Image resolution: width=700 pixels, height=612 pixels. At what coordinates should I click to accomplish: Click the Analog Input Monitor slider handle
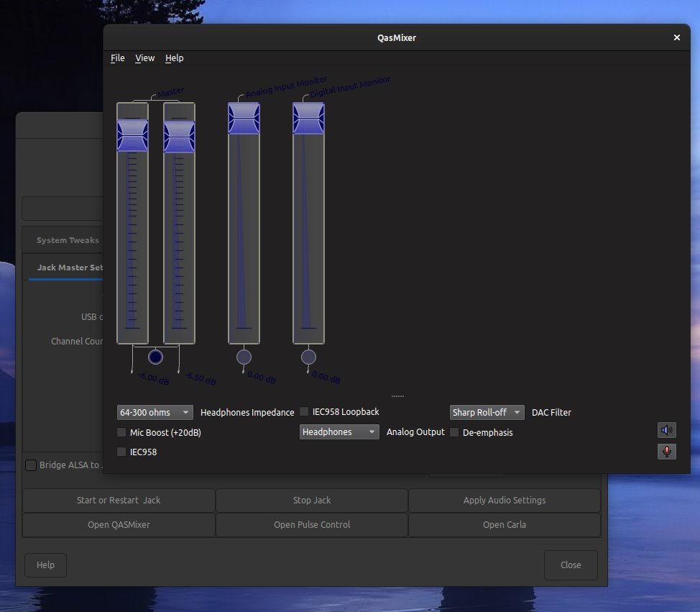click(x=244, y=117)
